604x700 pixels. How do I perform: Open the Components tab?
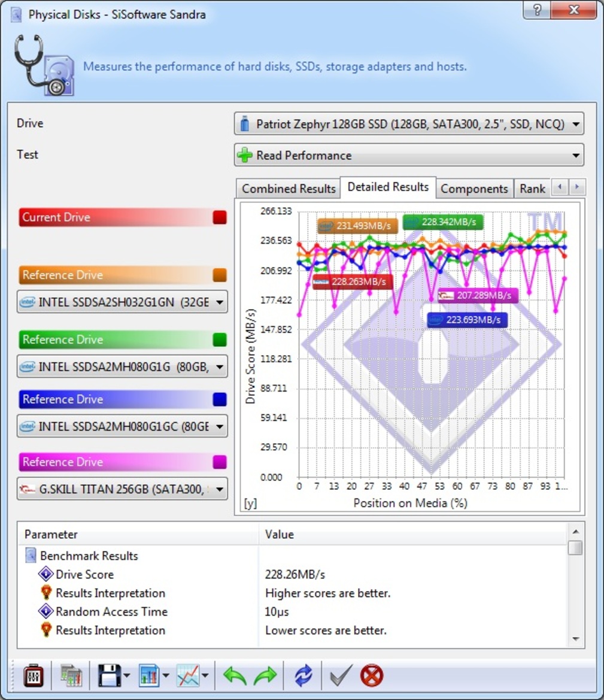(x=474, y=189)
